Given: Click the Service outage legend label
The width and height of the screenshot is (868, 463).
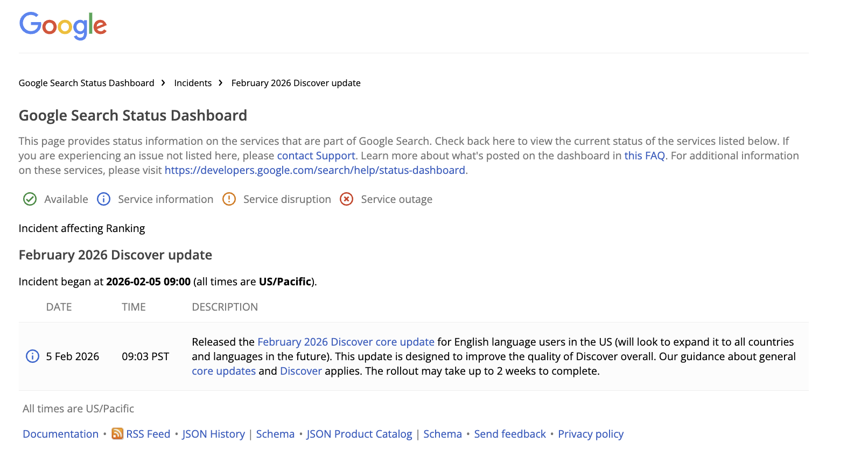Looking at the screenshot, I should [397, 199].
